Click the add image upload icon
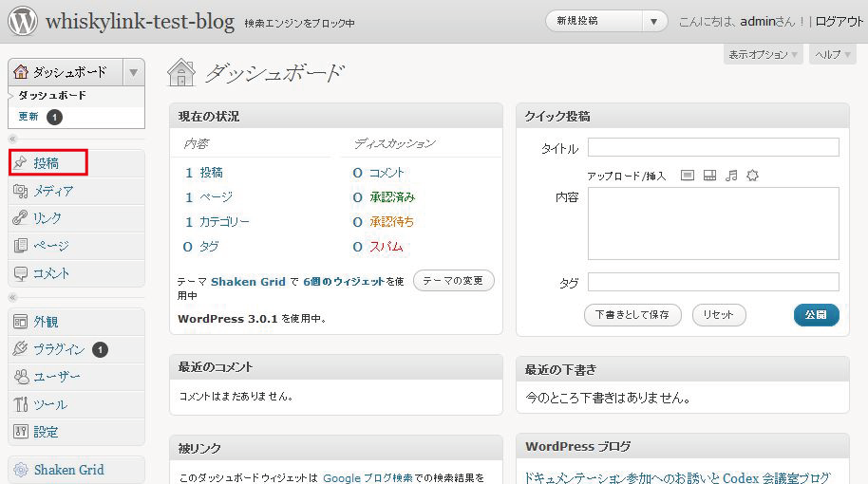The width and height of the screenshot is (868, 484). pos(687,176)
